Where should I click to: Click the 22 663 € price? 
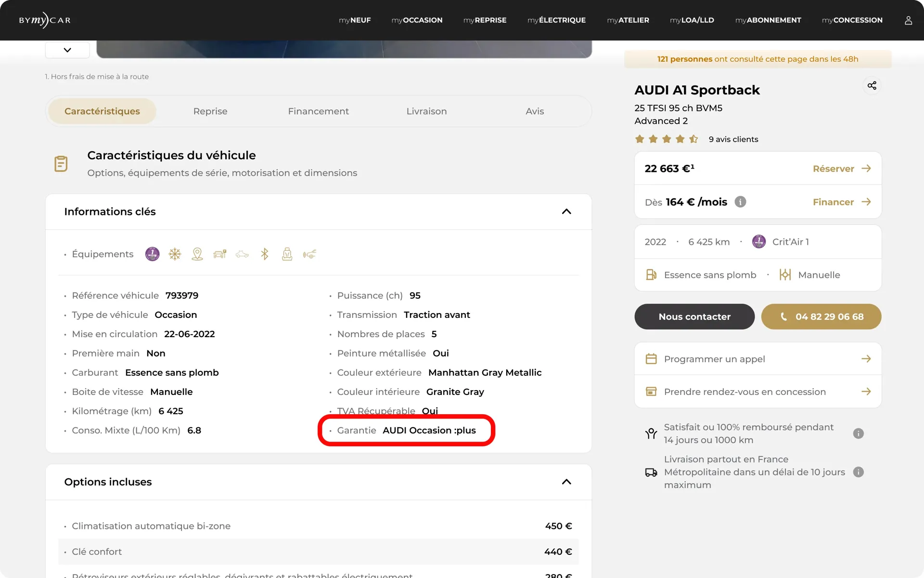tap(669, 169)
